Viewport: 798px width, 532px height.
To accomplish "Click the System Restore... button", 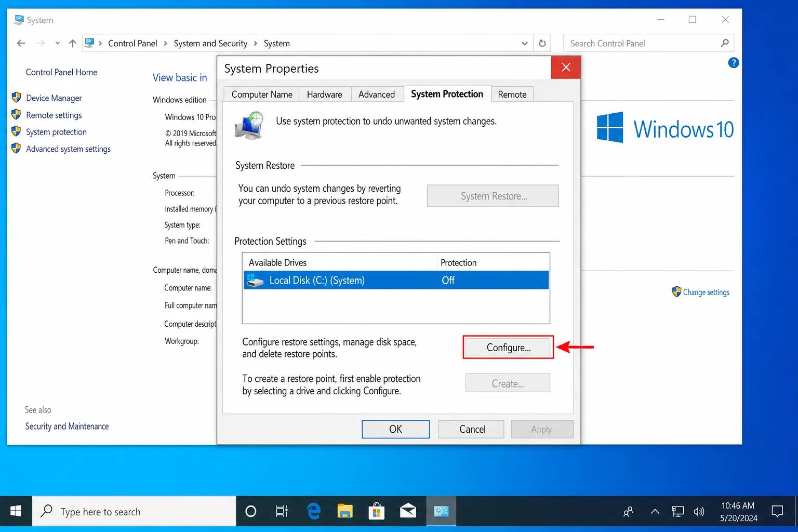I will (493, 196).
